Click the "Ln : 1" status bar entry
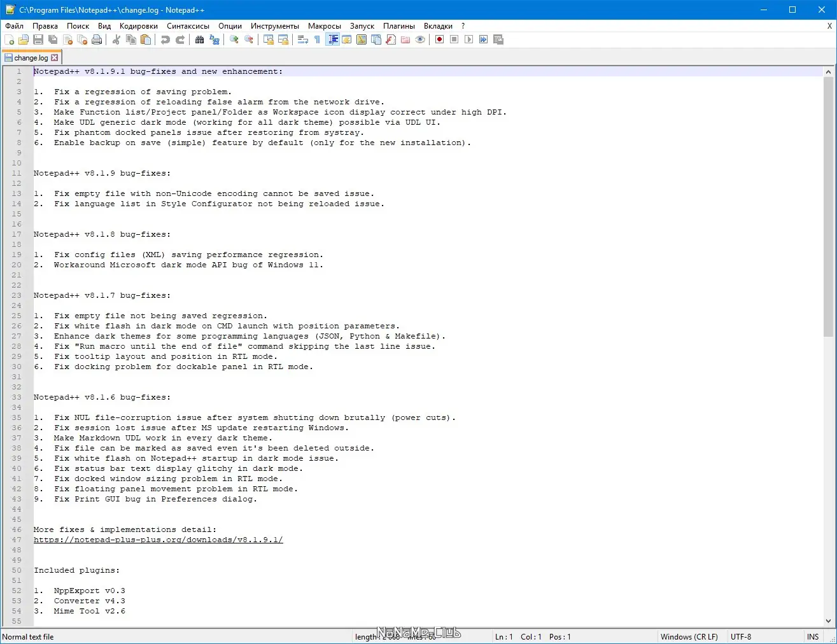Viewport: 837px width, 644px height. pyautogui.click(x=504, y=637)
